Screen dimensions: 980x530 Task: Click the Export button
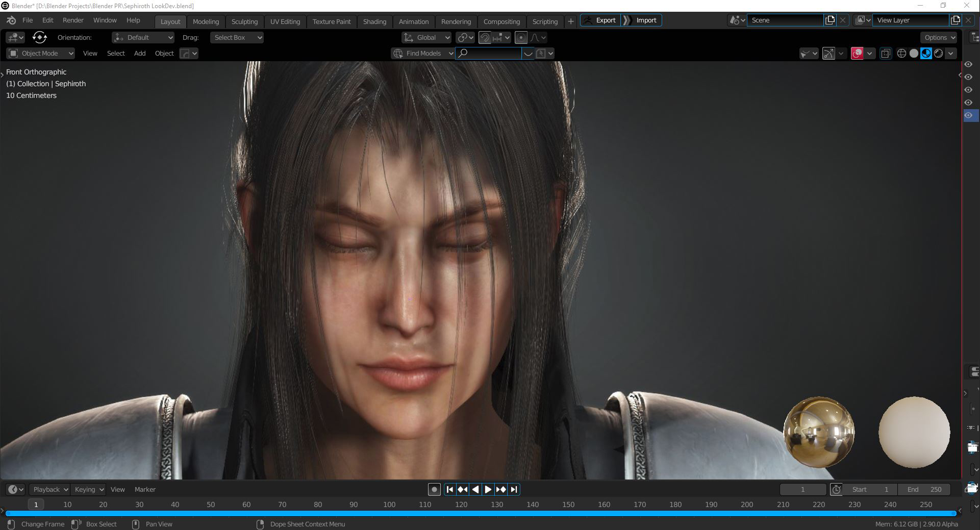(x=600, y=20)
